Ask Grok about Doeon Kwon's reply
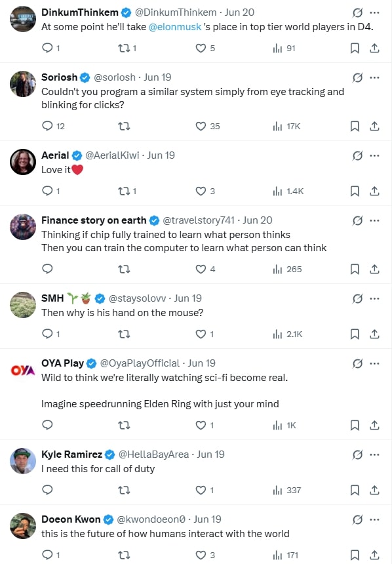 coord(357,518)
